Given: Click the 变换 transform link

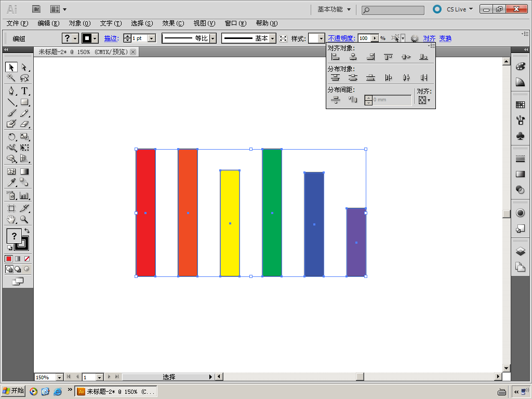Looking at the screenshot, I should tap(445, 38).
